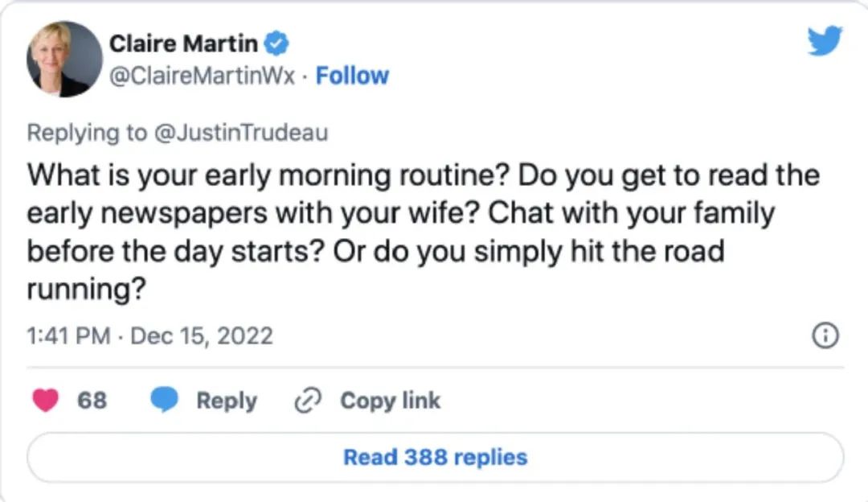The height and width of the screenshot is (502, 868).
Task: Click the Twitter bird logo
Action: [x=825, y=40]
